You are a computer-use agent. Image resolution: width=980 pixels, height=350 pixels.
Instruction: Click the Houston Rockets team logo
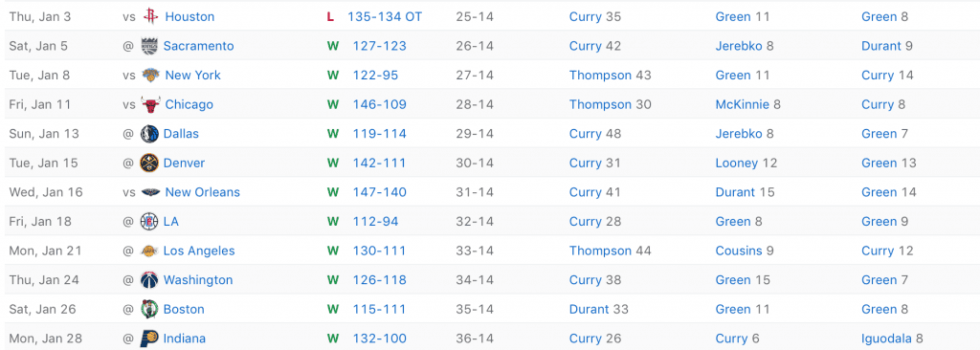point(150,17)
